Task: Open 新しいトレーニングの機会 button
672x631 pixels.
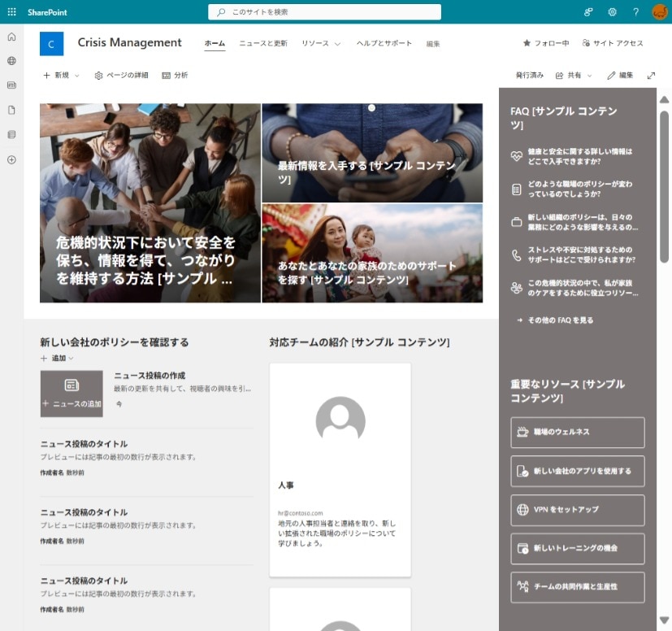Action: pos(577,549)
